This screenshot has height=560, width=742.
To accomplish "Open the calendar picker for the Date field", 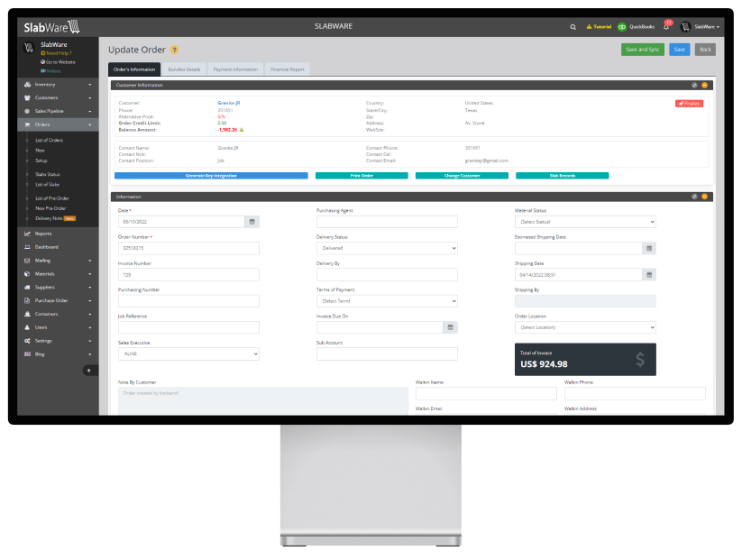I will pyautogui.click(x=252, y=222).
